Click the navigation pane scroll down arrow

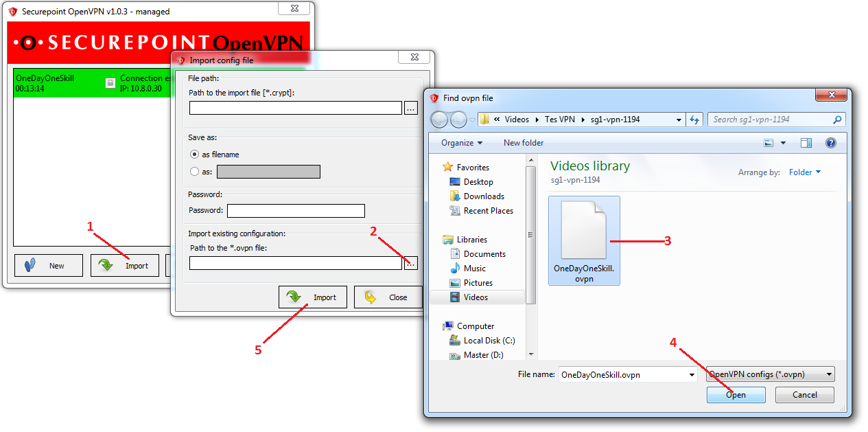tap(530, 354)
